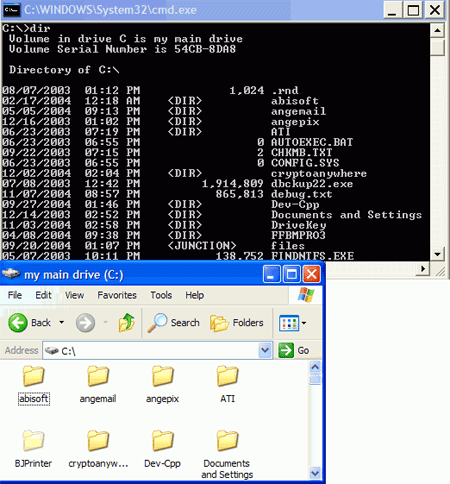
Task: Click the Forward arrow icon in Explorer
Action: (x=85, y=323)
